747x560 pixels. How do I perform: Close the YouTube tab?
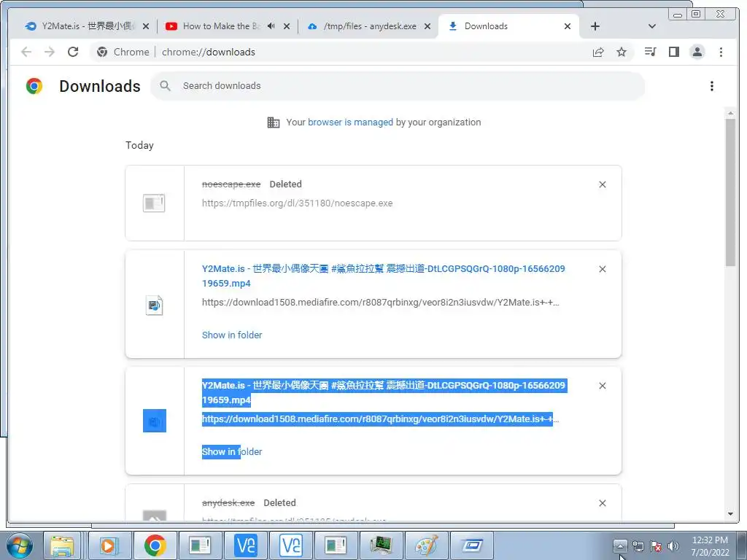pos(287,27)
